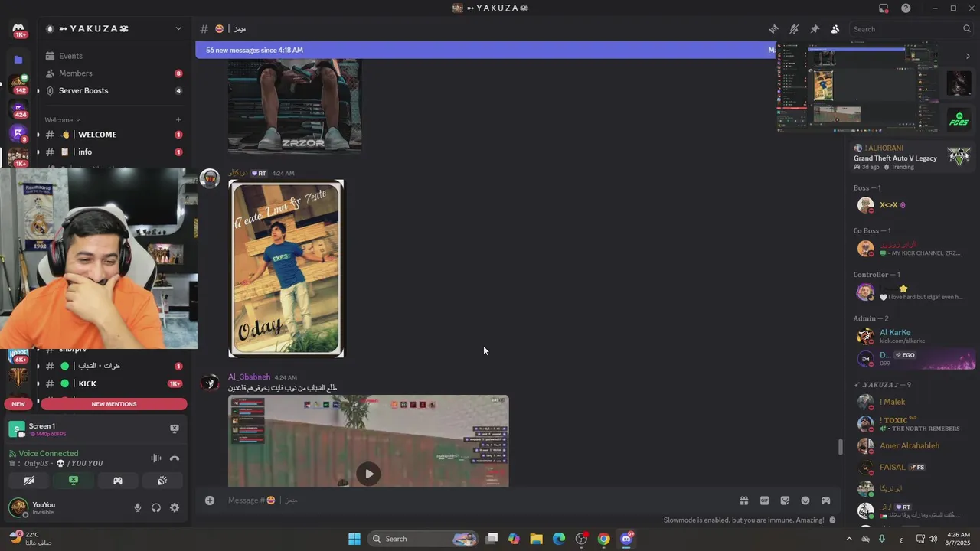Open the server with 142 badge
980x551 pixels.
pos(18,84)
